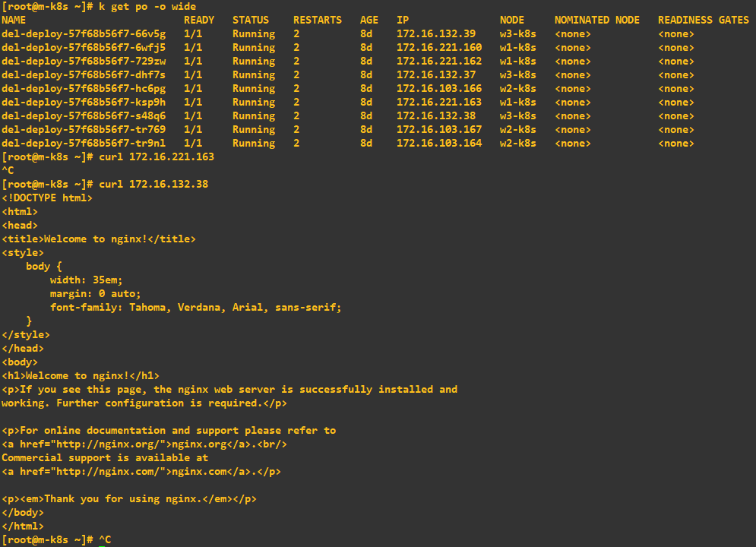Click the NOMINATED NODE column header
The image size is (756, 547).
click(x=596, y=21)
